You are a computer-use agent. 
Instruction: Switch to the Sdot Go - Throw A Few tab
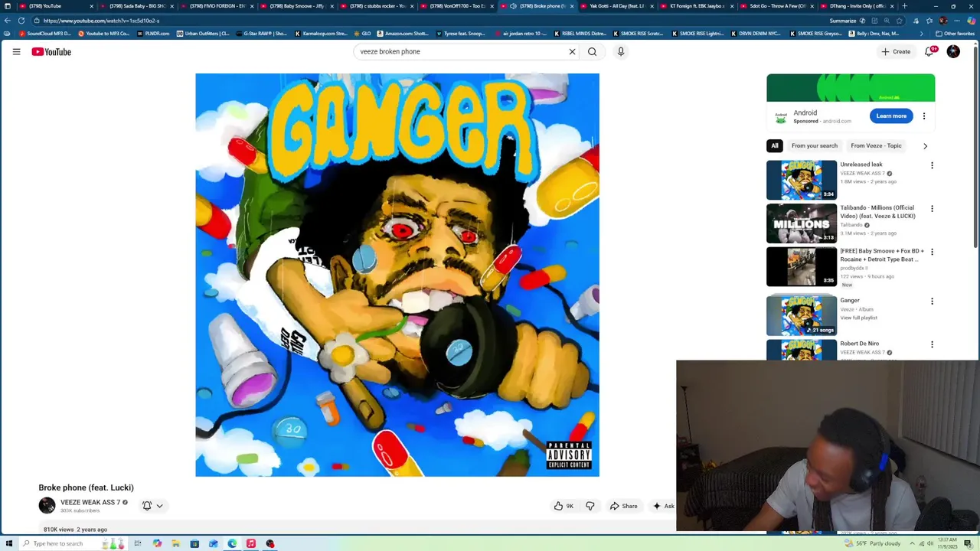pyautogui.click(x=776, y=6)
